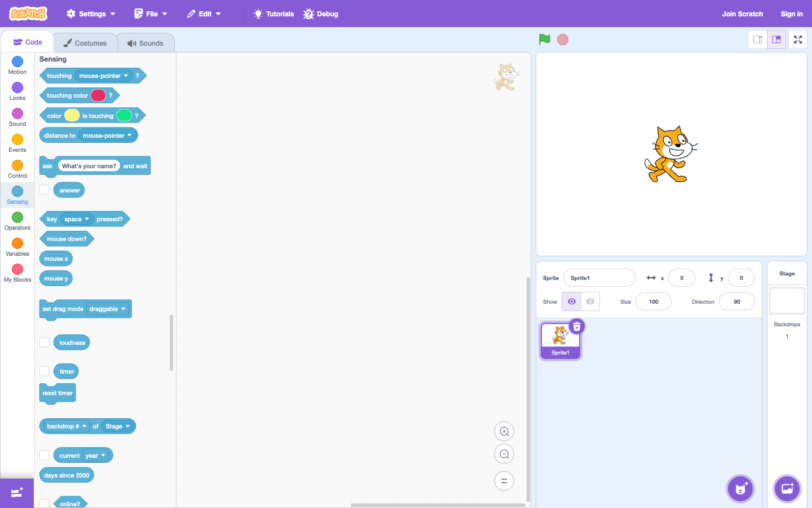
Task: Select the Motion block category
Action: (x=17, y=65)
